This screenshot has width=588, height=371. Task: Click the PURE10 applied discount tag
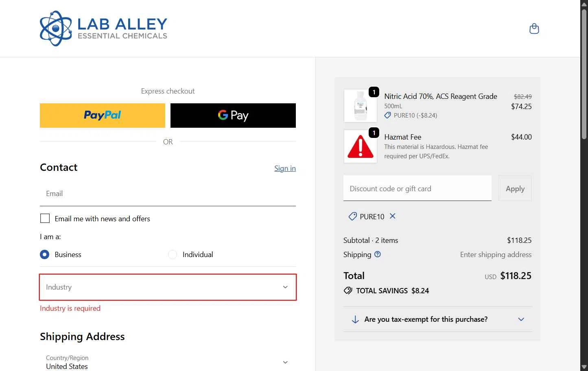366,216
